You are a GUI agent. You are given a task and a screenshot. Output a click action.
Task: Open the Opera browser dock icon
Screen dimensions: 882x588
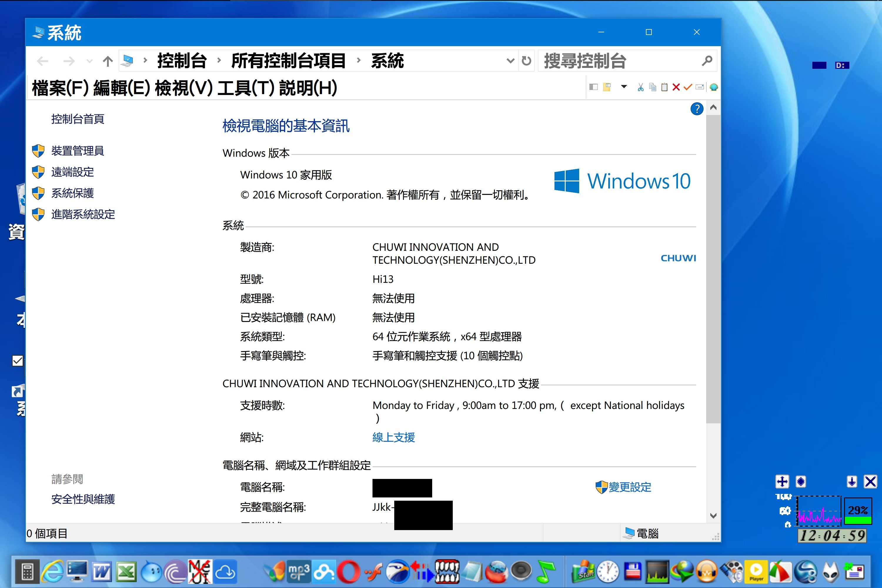(x=348, y=572)
